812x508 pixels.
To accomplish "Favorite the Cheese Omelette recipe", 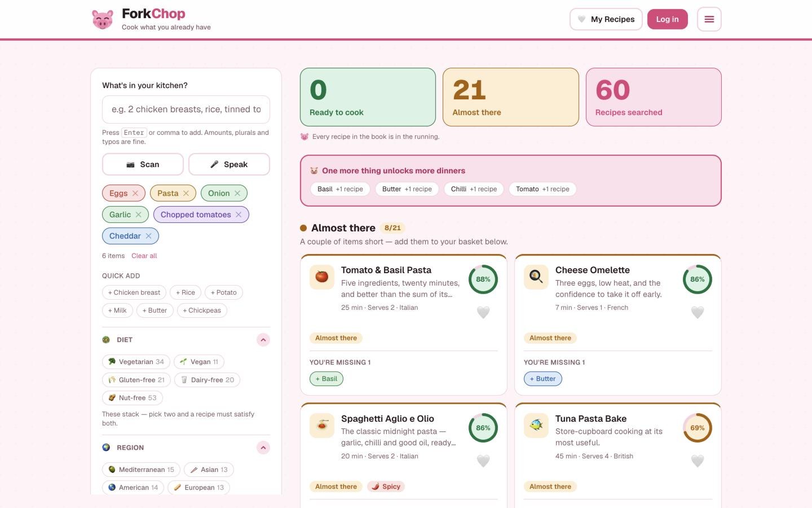I will tap(698, 312).
